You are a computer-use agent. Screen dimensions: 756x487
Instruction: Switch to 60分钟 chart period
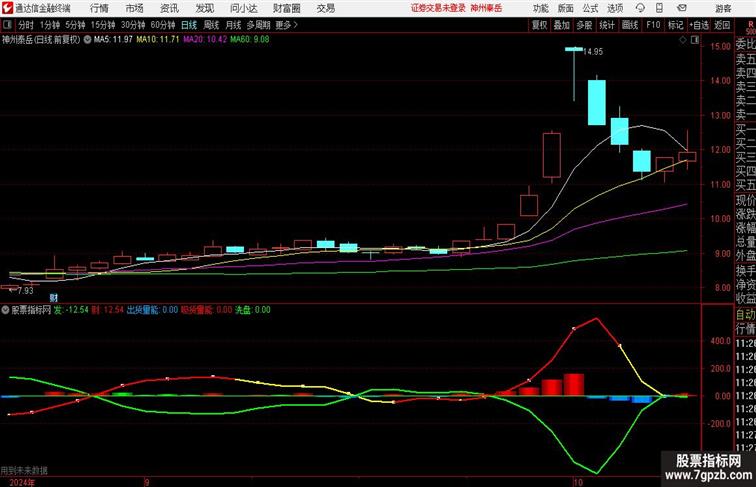point(163,25)
